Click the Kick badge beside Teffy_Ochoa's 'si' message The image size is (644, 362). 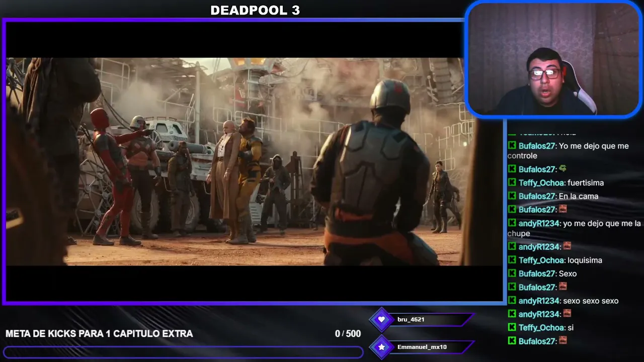pyautogui.click(x=512, y=327)
